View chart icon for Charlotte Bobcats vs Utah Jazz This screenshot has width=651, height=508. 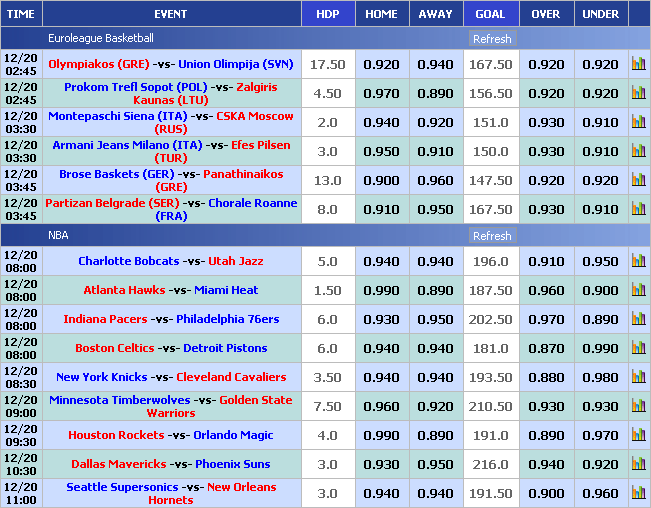(x=638, y=261)
